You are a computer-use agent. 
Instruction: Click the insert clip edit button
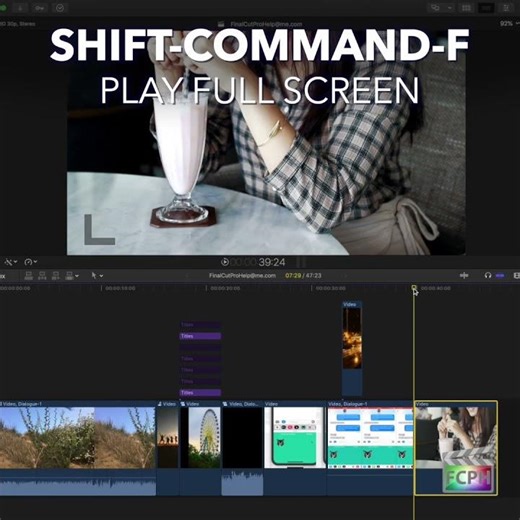click(x=42, y=276)
